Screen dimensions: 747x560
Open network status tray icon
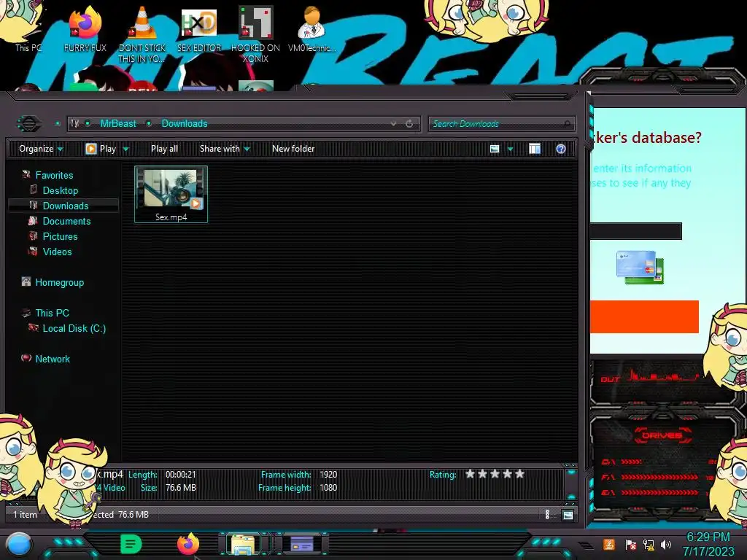tap(649, 545)
